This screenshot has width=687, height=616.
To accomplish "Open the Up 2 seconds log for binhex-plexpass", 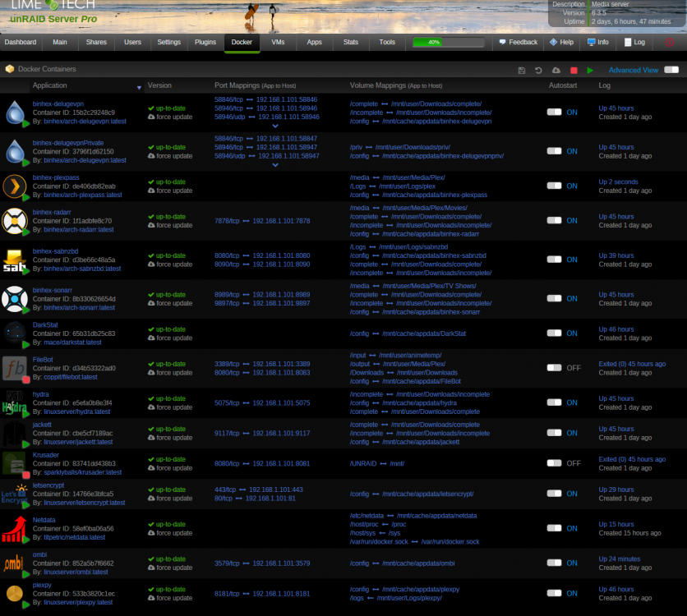I will click(x=618, y=182).
